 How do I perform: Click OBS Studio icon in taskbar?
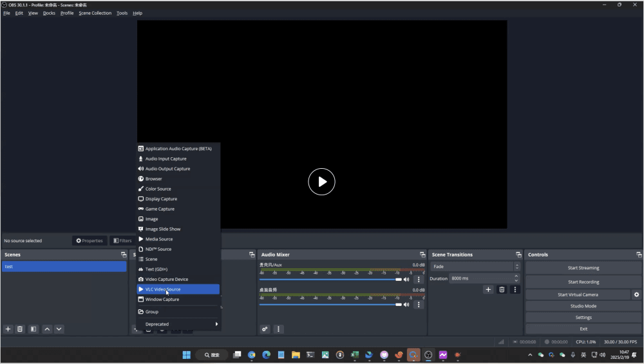tap(428, 355)
